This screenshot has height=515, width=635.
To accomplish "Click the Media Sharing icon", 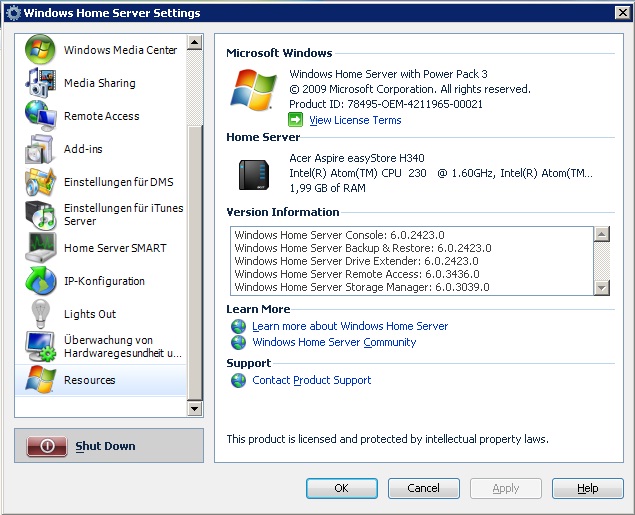I will point(40,83).
